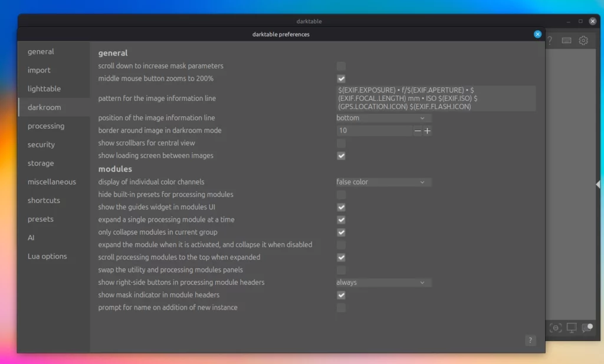Click the 'modules' section heading
Screen dimensions: 604x364
pyautogui.click(x=115, y=169)
